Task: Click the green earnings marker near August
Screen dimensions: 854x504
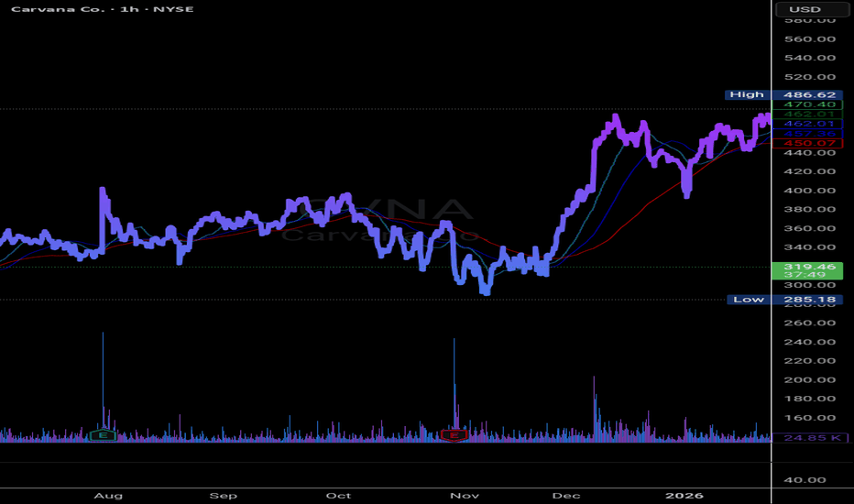Action: pyautogui.click(x=102, y=435)
